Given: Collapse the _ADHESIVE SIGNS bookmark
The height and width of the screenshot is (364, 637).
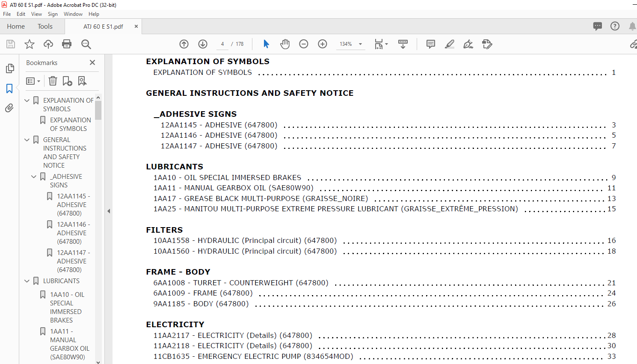Looking at the screenshot, I should 34,177.
